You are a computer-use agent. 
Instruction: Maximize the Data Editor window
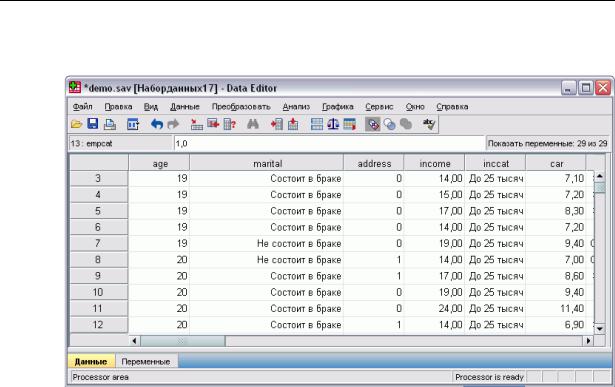(586, 88)
